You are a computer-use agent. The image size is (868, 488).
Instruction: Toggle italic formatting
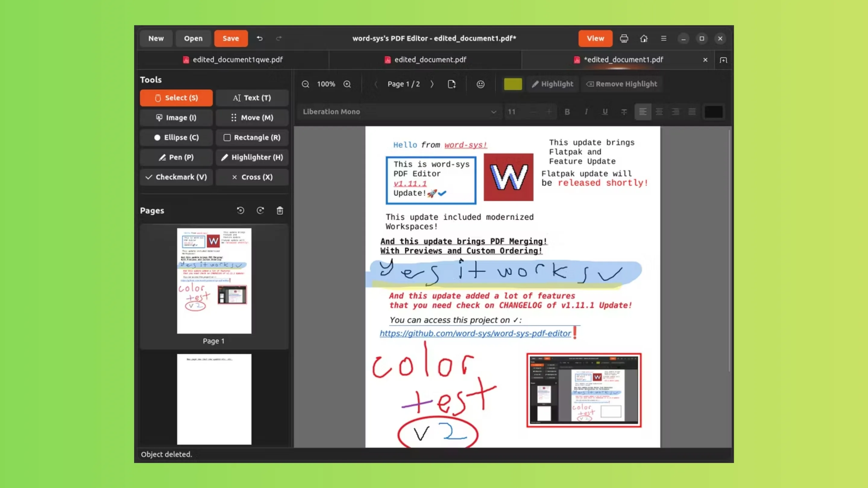[586, 112]
